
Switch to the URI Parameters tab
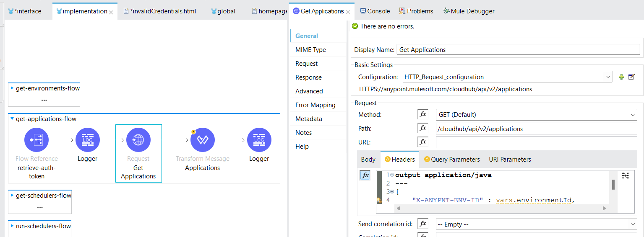pyautogui.click(x=510, y=160)
